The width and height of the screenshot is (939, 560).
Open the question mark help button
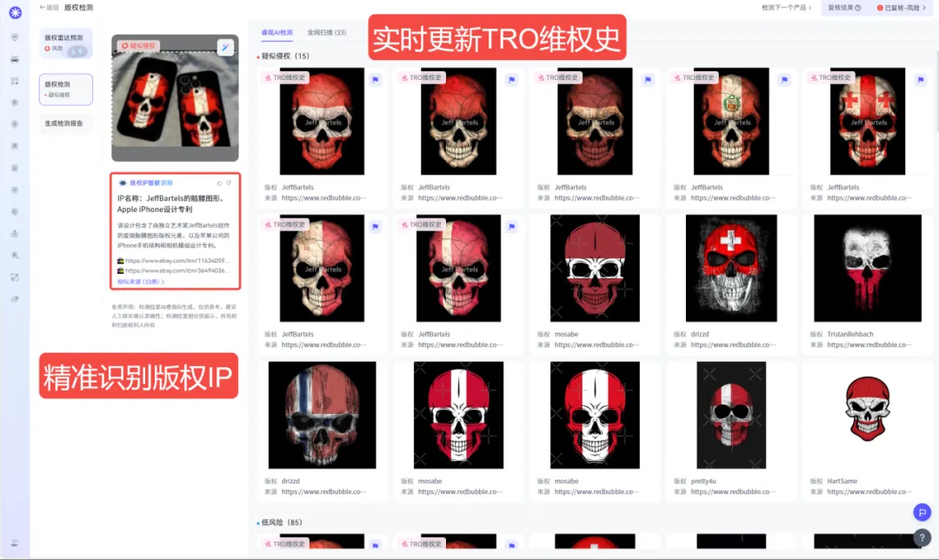pyautogui.click(x=922, y=537)
